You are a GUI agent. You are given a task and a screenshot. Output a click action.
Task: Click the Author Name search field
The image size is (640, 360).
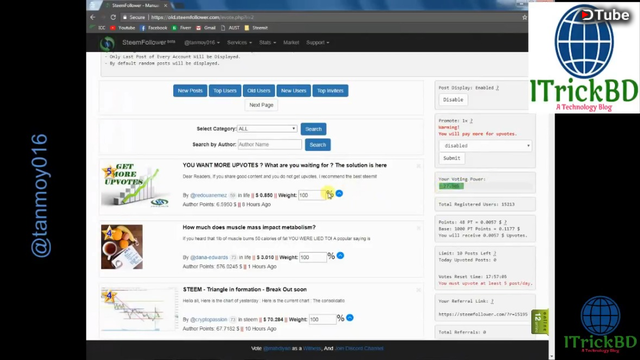coord(270,144)
